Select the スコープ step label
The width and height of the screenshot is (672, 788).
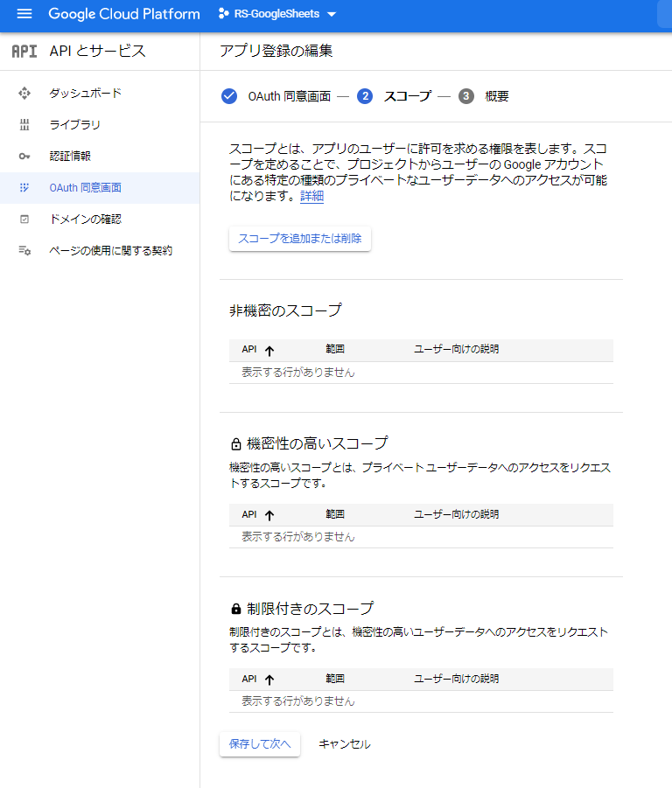pyautogui.click(x=408, y=96)
